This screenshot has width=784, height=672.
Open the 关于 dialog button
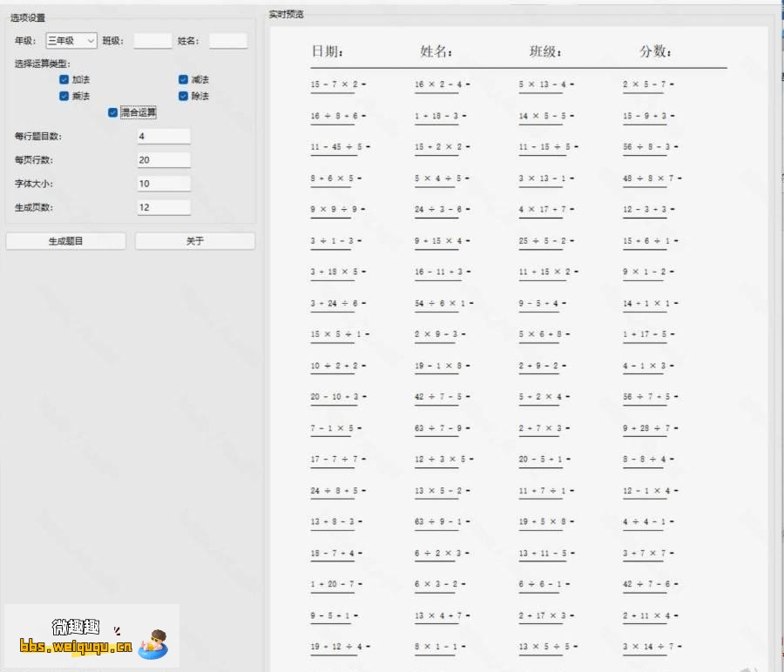point(195,241)
